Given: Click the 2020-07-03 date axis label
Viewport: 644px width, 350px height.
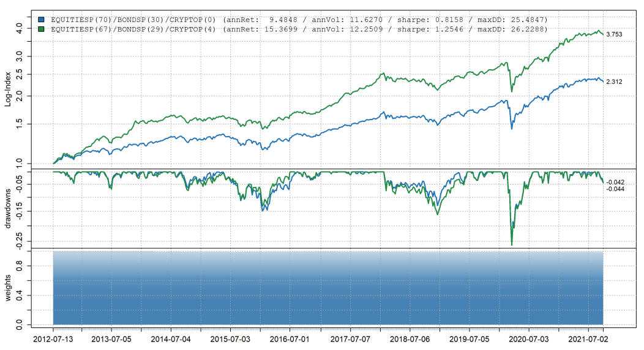Looking at the screenshot, I should point(528,338).
